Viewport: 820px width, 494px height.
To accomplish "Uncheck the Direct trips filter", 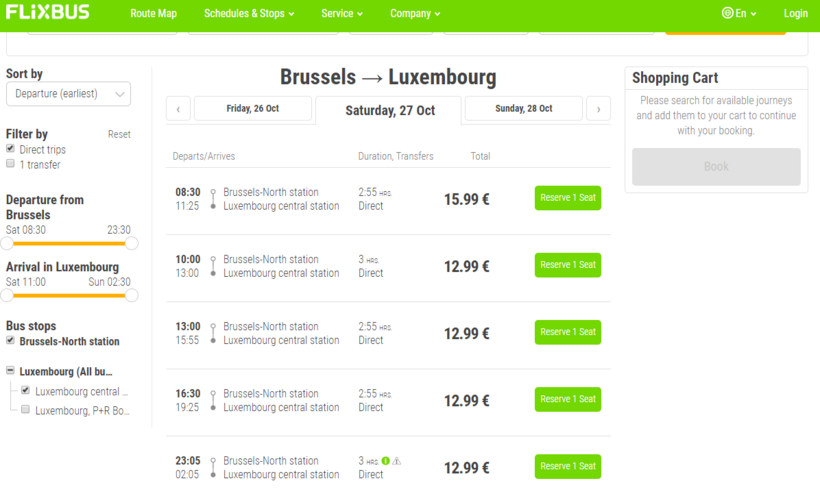I will 11,149.
